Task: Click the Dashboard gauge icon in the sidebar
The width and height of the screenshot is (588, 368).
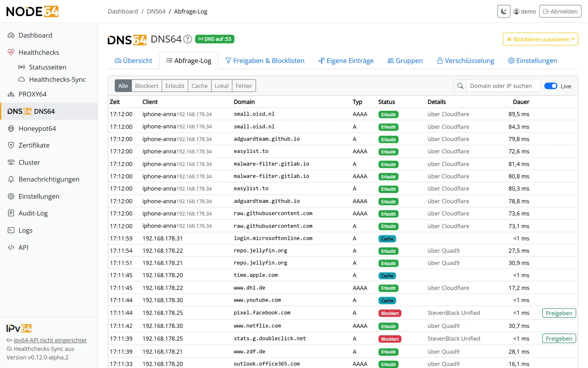Action: [x=11, y=35]
